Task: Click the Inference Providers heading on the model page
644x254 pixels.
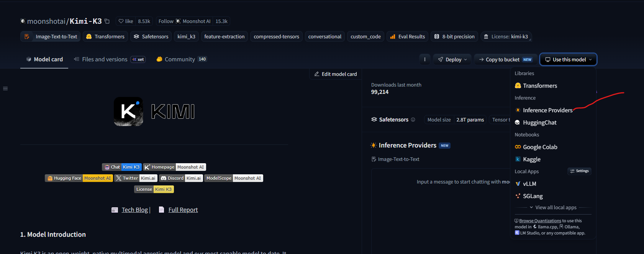Action: (x=407, y=146)
